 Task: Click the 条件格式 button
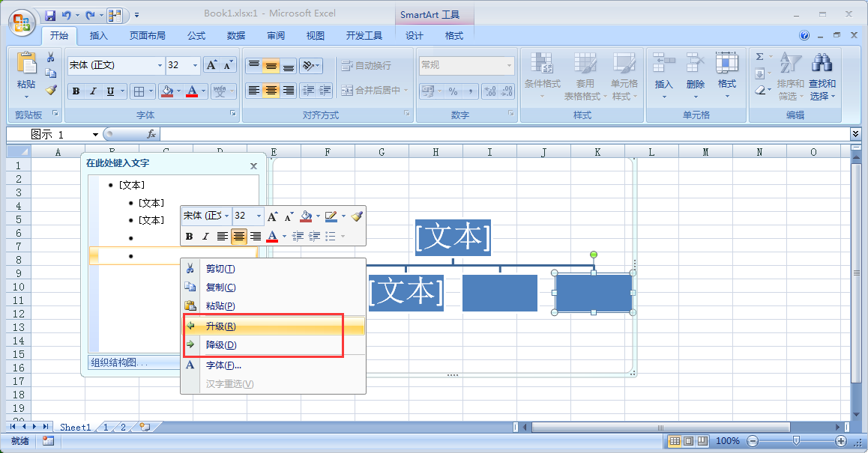[543, 76]
